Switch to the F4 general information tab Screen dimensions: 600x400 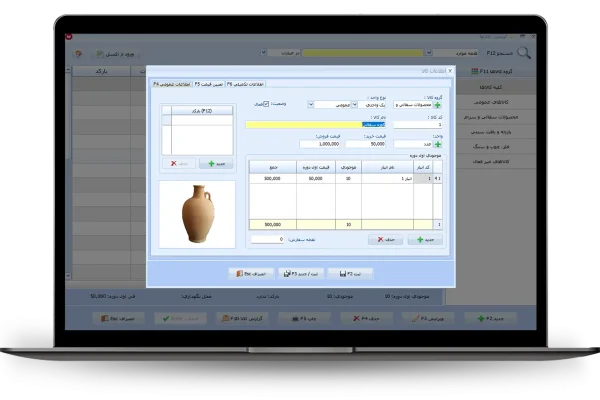click(172, 84)
